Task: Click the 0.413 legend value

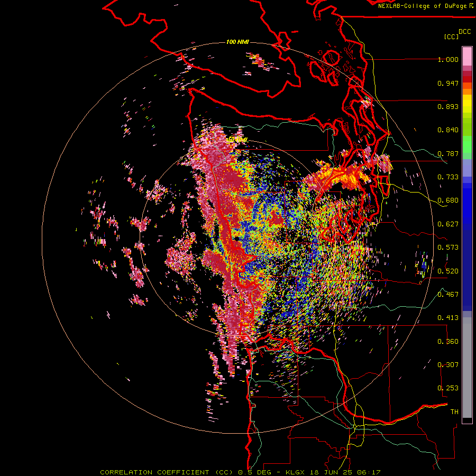Action: pos(448,318)
